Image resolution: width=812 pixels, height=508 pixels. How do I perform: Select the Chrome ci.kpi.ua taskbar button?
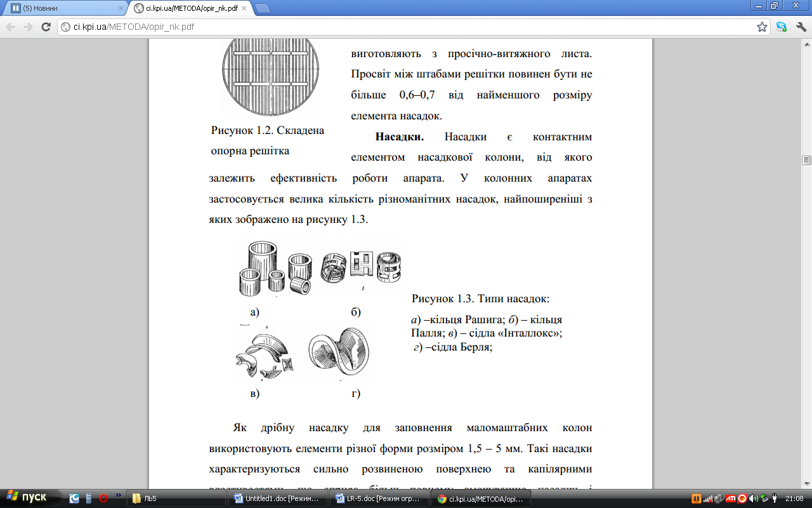[x=480, y=498]
